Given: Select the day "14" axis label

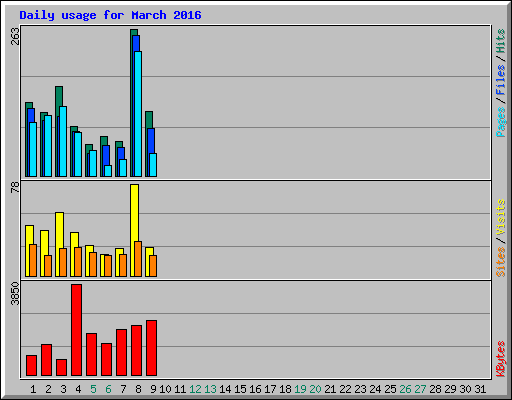Looking at the screenshot, I should coord(225,389).
